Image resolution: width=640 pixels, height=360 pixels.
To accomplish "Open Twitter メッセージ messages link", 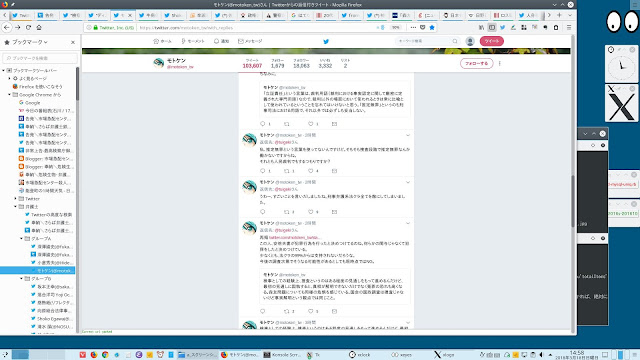I will click(250, 41).
